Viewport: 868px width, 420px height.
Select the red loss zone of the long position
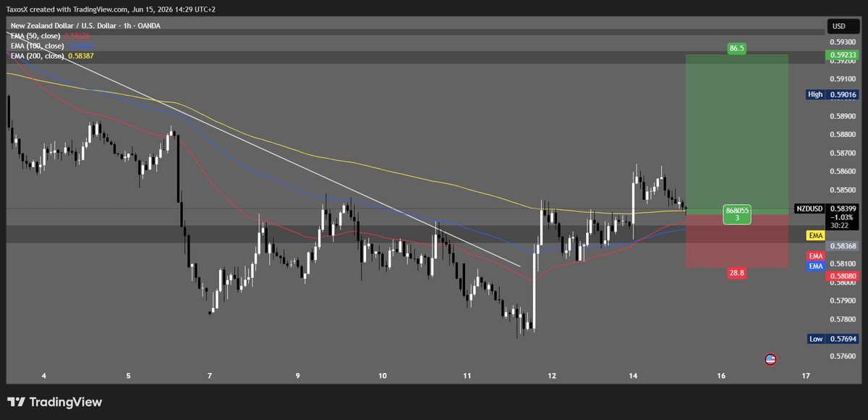click(737, 241)
